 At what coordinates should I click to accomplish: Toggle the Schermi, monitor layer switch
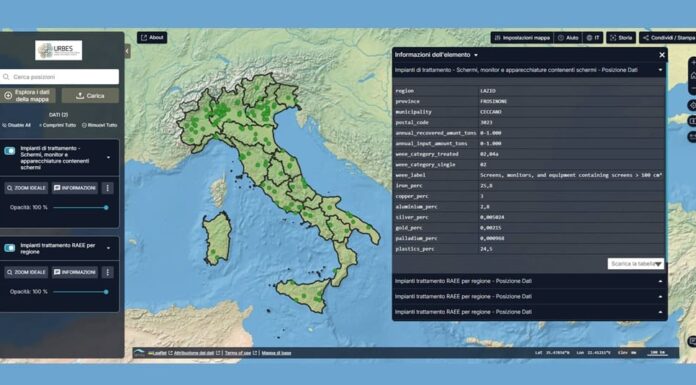pyautogui.click(x=10, y=151)
